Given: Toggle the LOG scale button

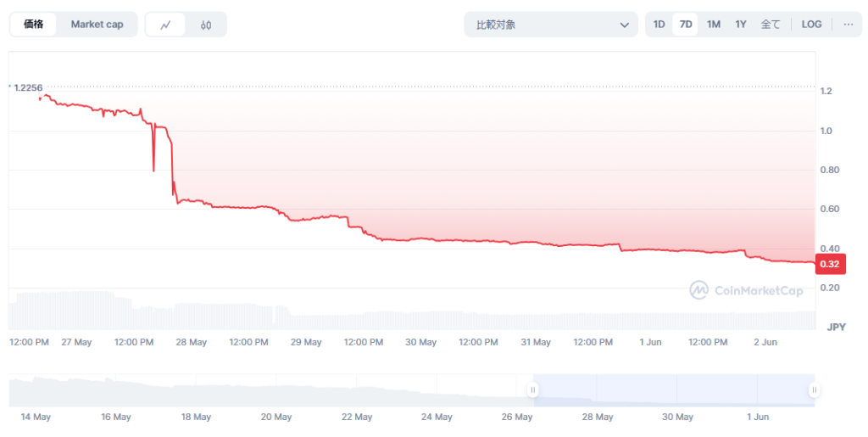Looking at the screenshot, I should coord(811,25).
